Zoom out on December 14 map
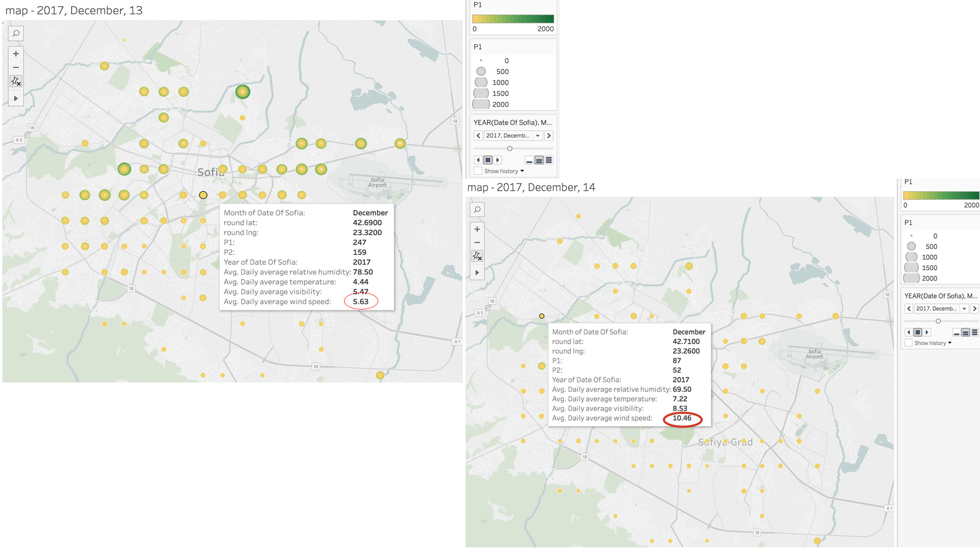980x558 pixels. coord(477,243)
